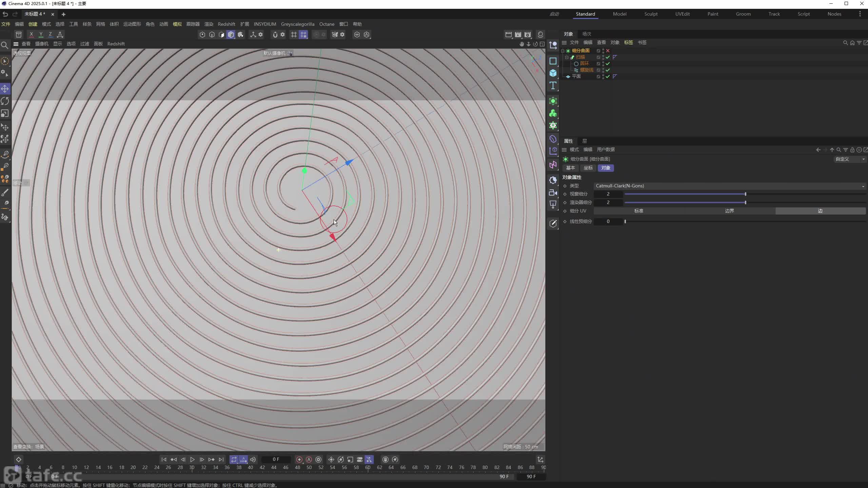
Task: Add a cube primitive from the palette
Action: click(553, 73)
